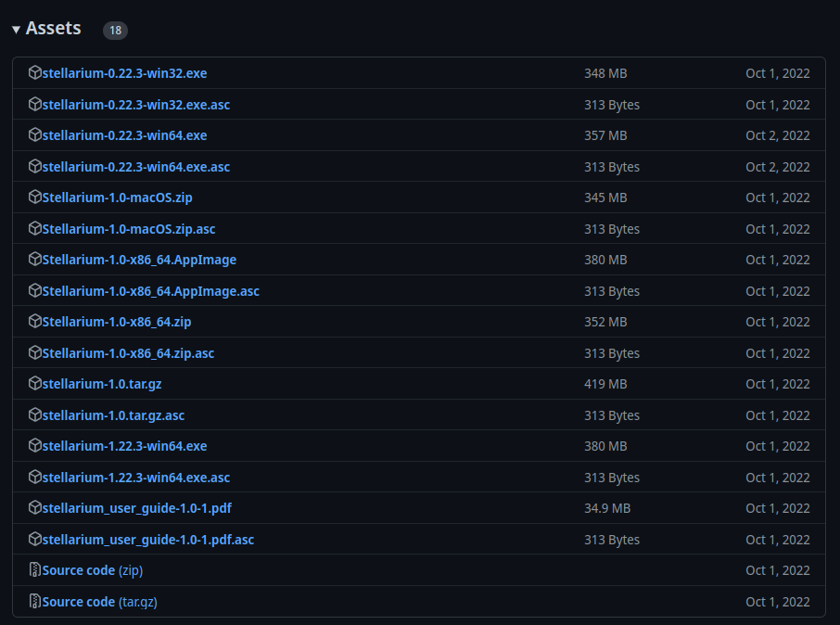Download stellarium-0.22.3-win64.exe
This screenshot has width=840, height=625.
pos(126,135)
